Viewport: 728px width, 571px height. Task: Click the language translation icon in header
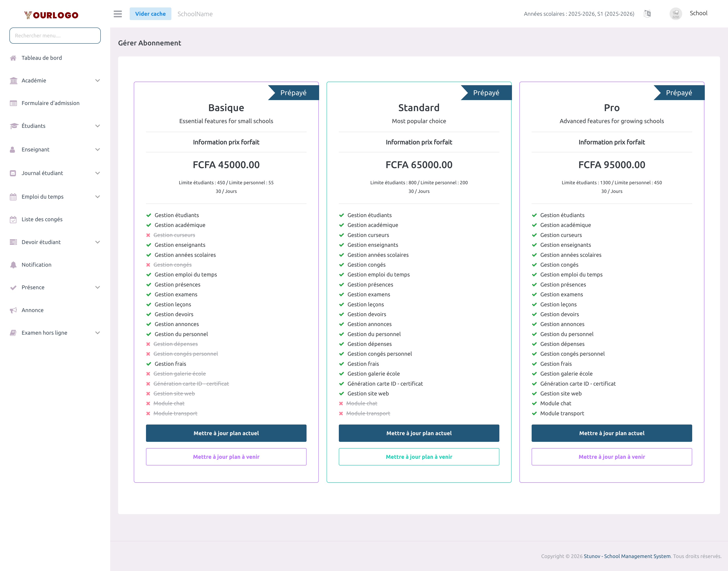click(647, 14)
